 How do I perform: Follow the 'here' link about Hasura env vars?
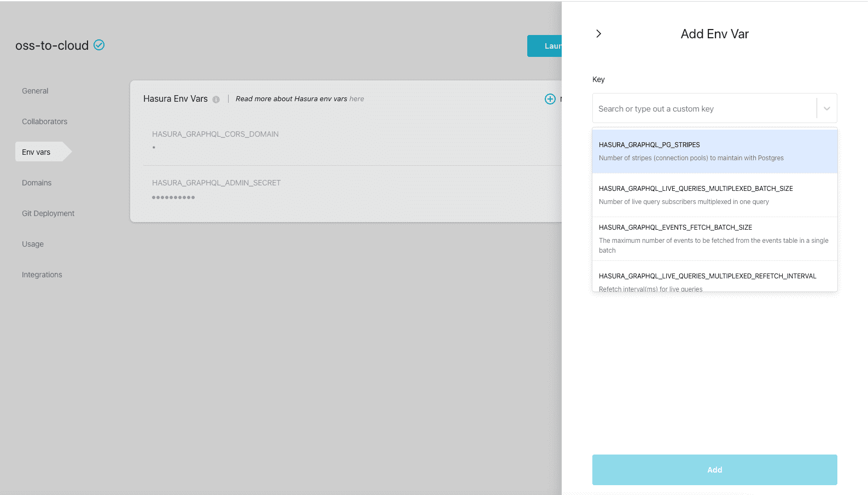tap(357, 99)
